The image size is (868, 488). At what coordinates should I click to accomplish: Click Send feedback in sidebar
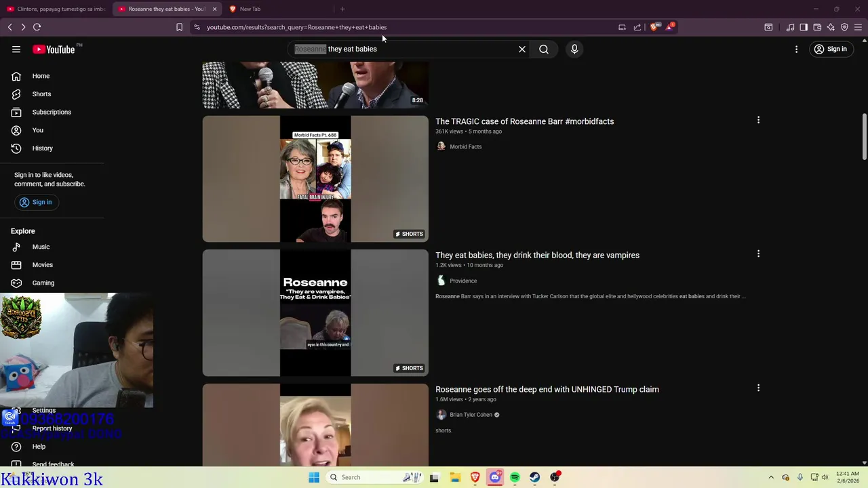[x=53, y=464]
